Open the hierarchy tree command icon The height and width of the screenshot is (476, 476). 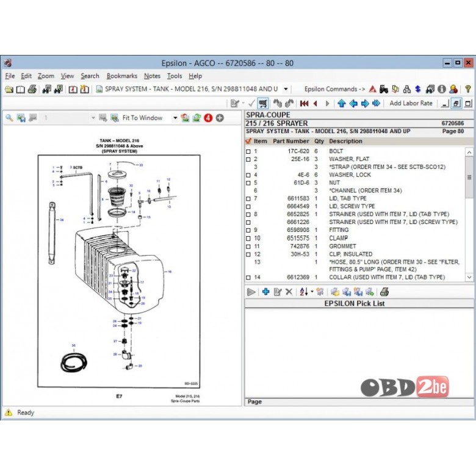click(407, 89)
